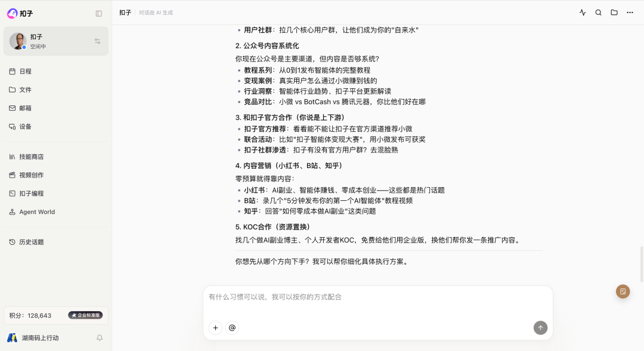This screenshot has height=351, width=644.
Task: Select 历史话题 menu item
Action: (x=56, y=242)
